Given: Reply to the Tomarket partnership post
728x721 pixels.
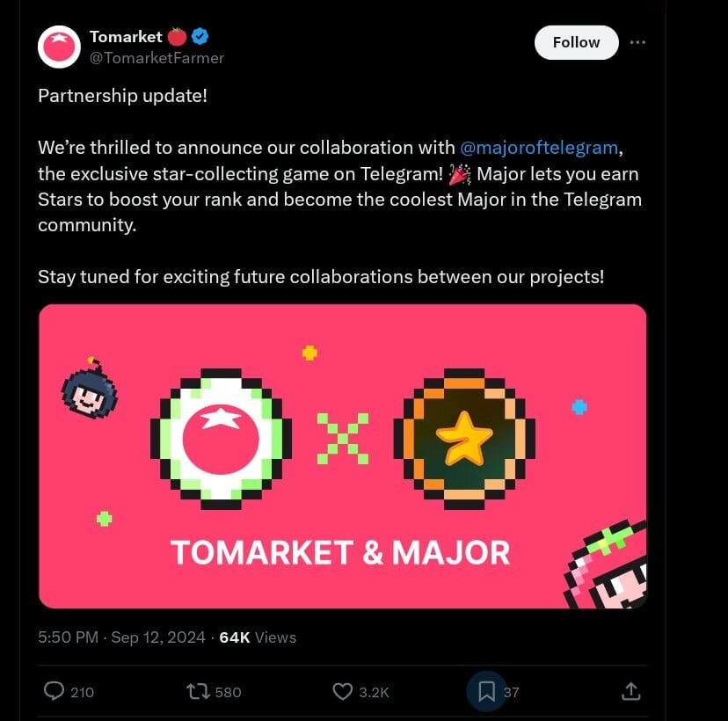Looking at the screenshot, I should pyautogui.click(x=55, y=692).
